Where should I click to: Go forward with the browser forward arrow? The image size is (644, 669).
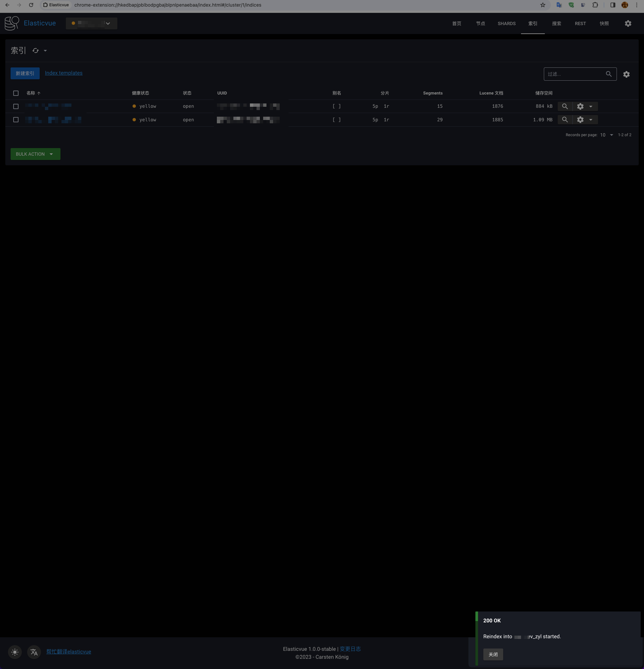(x=19, y=5)
